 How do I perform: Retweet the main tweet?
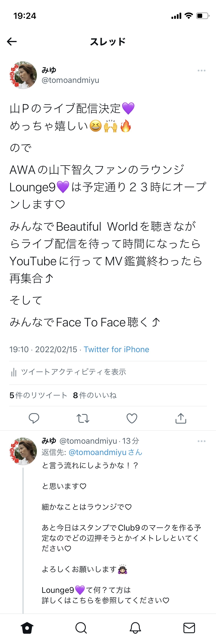coord(83,418)
